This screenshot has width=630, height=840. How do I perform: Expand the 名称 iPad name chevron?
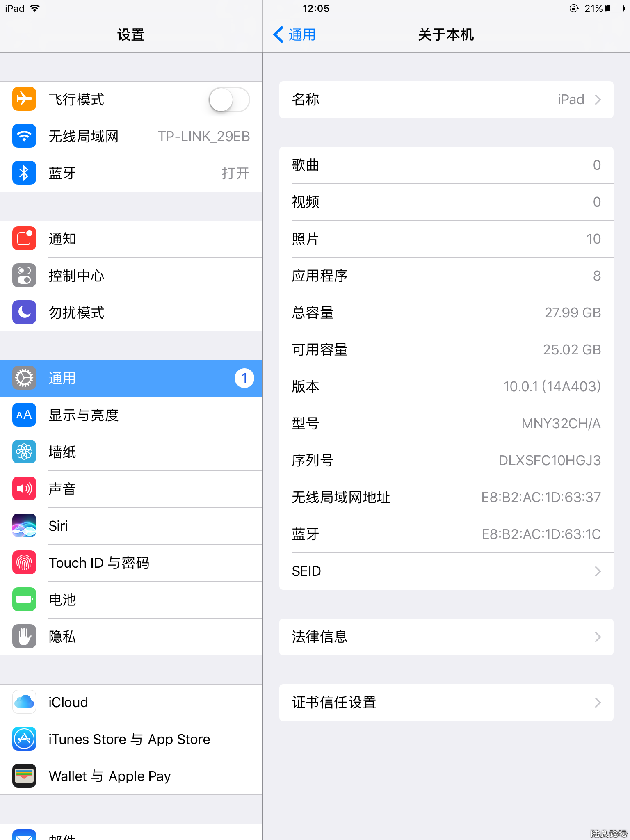click(x=598, y=100)
